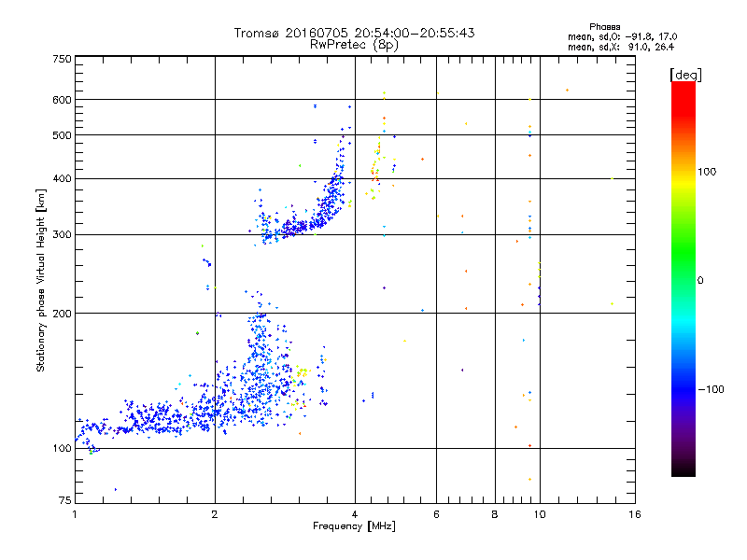Click the 'Frequency [MHz]' x-axis label
Image resolution: width=747 pixels, height=560 pixels.
[x=354, y=526]
